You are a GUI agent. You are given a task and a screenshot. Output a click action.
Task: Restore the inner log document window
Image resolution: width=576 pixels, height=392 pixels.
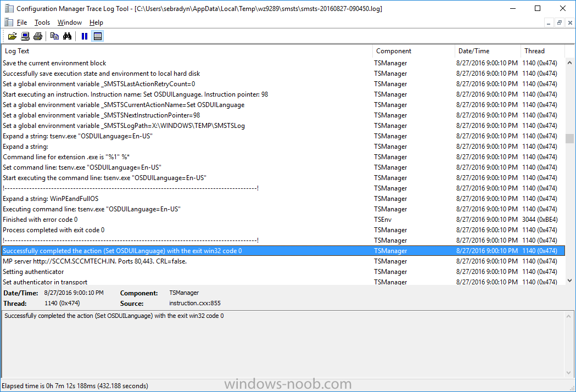[559, 23]
